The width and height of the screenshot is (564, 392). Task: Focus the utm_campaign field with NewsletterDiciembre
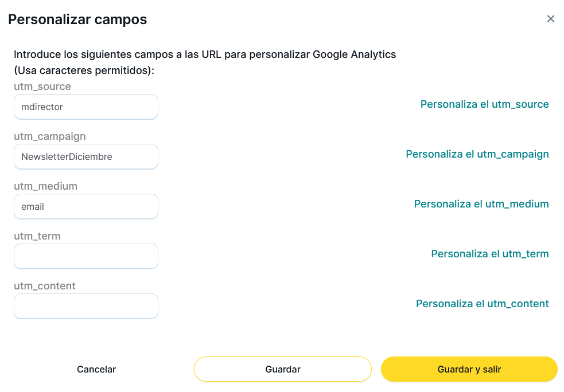86,156
